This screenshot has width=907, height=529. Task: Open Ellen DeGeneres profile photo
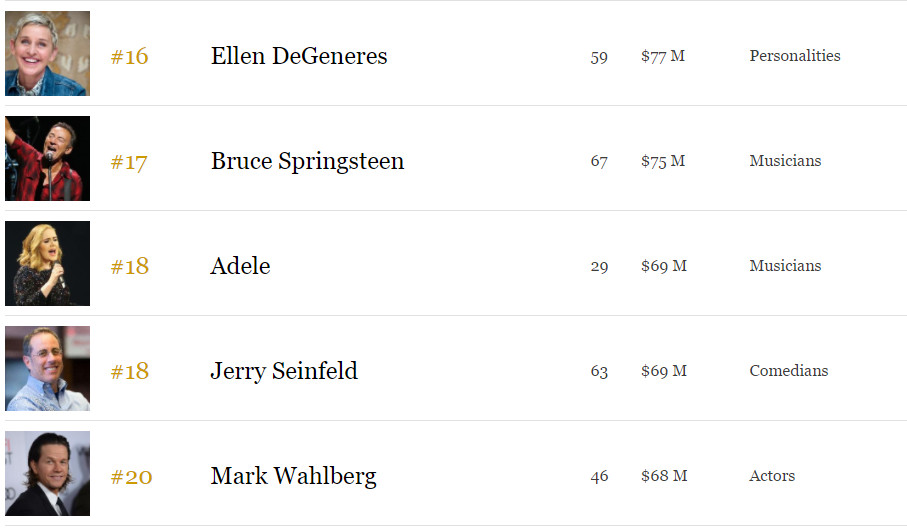pyautogui.click(x=47, y=53)
